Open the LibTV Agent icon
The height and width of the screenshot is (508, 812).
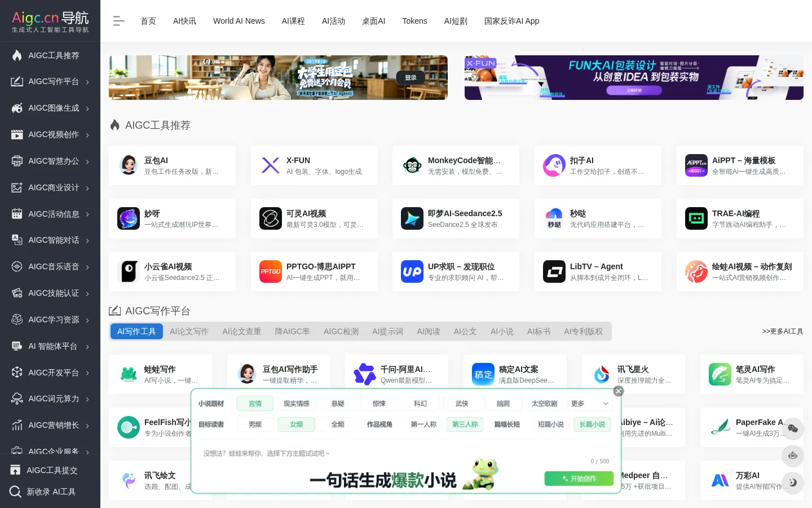click(554, 271)
